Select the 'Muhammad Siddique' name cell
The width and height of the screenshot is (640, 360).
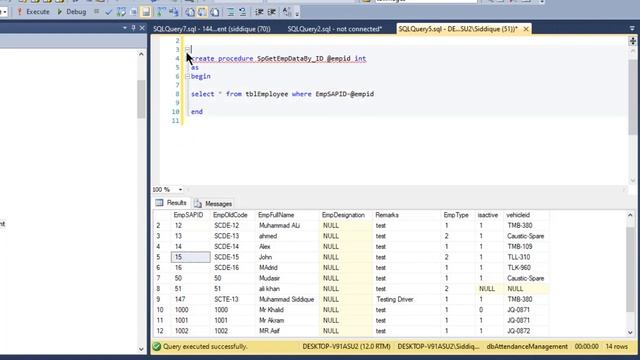[x=287, y=300]
